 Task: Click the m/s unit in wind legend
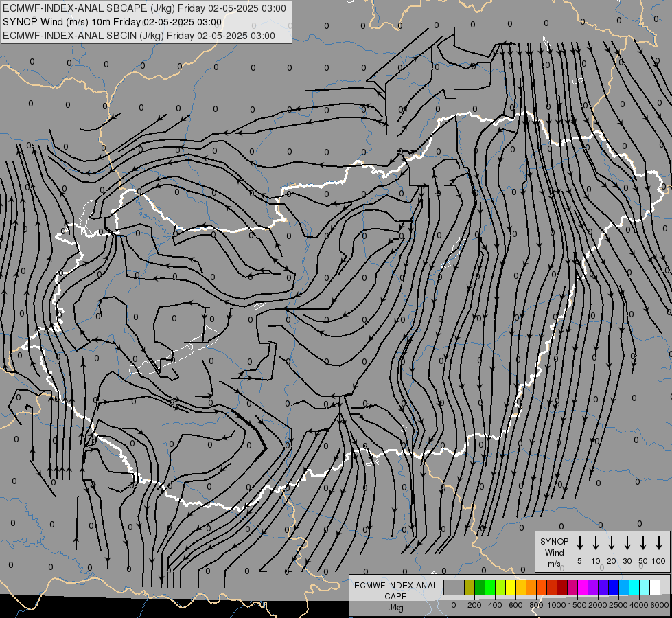554,564
